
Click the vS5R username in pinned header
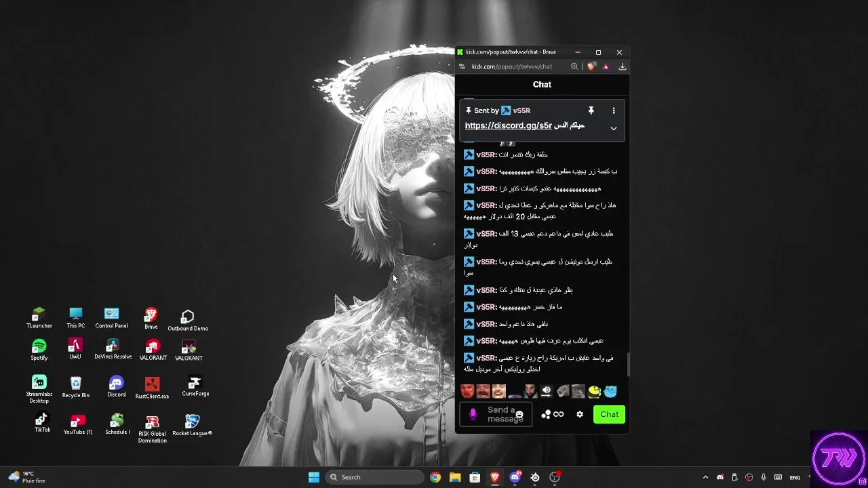[521, 110]
